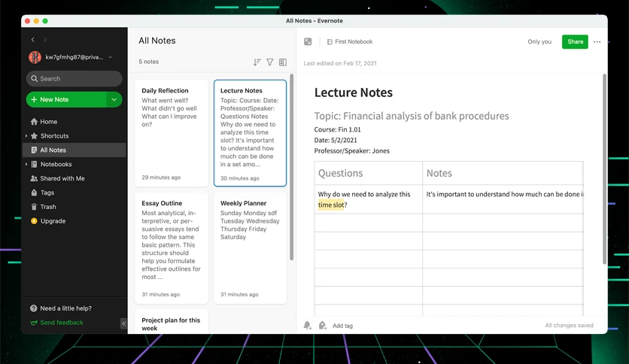
Task: Click the Lecture Notes title heading
Action: tap(354, 93)
